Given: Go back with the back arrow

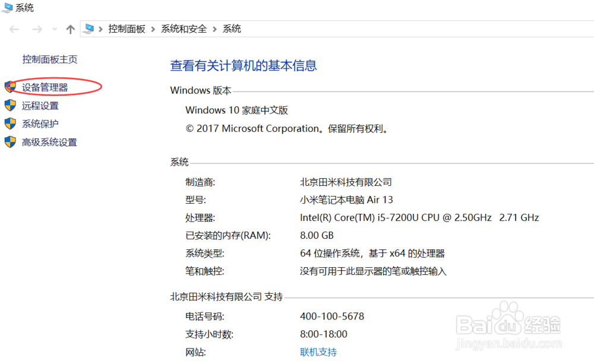Looking at the screenshot, I should [14, 29].
